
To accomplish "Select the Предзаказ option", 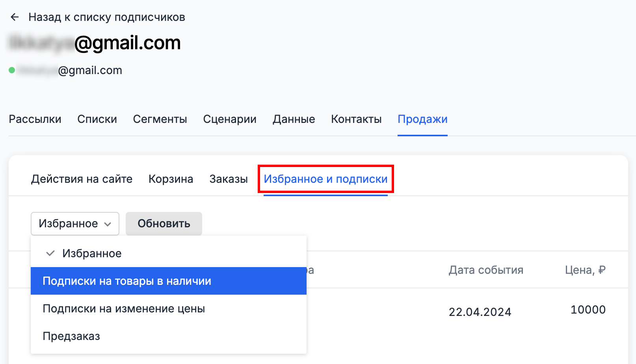I will coord(71,336).
